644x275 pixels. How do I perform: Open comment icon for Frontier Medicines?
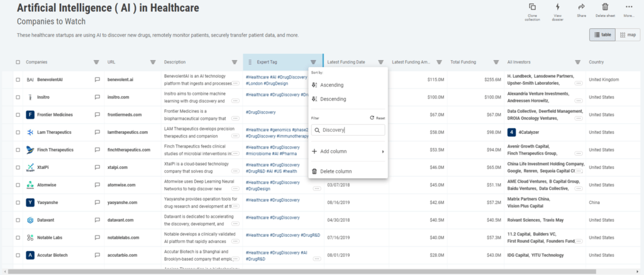(x=97, y=115)
